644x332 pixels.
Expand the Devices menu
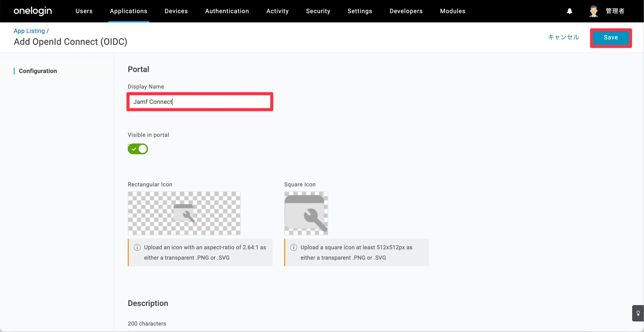pyautogui.click(x=176, y=11)
